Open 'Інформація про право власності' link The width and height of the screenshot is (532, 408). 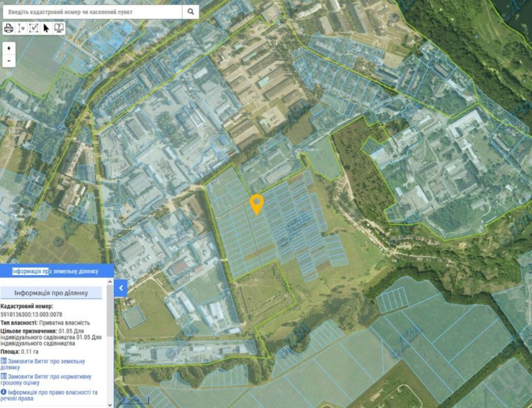click(x=52, y=395)
